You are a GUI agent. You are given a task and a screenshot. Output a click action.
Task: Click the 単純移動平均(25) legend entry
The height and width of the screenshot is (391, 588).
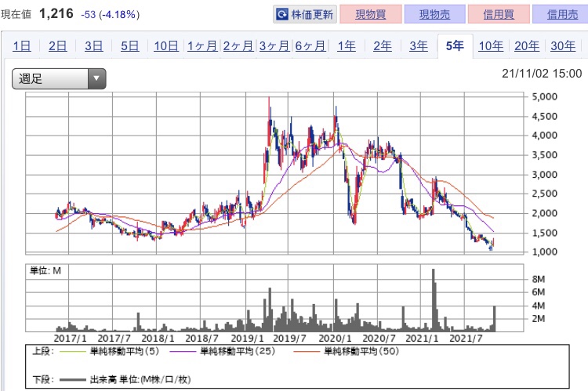point(223,351)
